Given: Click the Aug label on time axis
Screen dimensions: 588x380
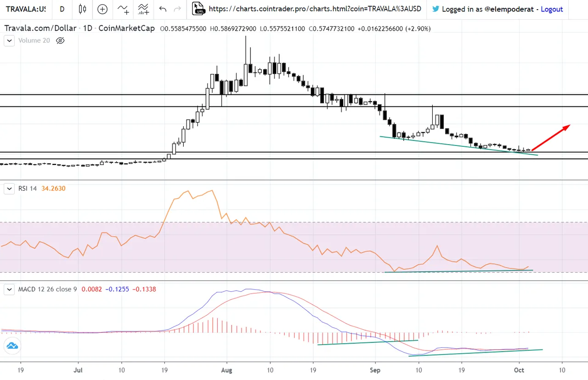Looking at the screenshot, I should pos(226,369).
